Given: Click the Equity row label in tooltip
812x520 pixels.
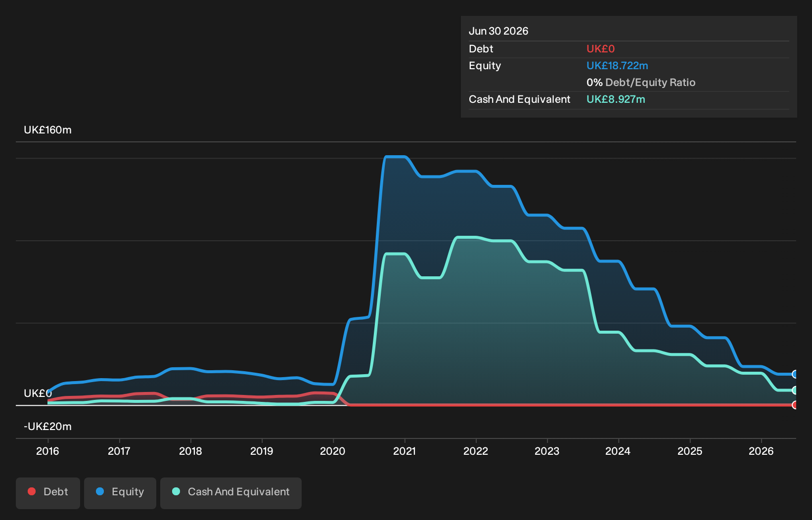Looking at the screenshot, I should [485, 66].
